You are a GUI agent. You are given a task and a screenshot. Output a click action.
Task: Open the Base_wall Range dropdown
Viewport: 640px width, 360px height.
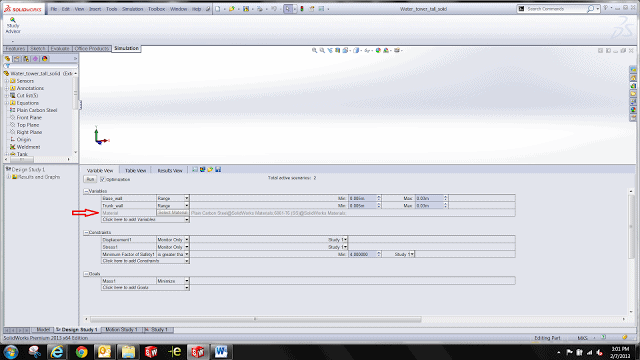click(x=173, y=198)
